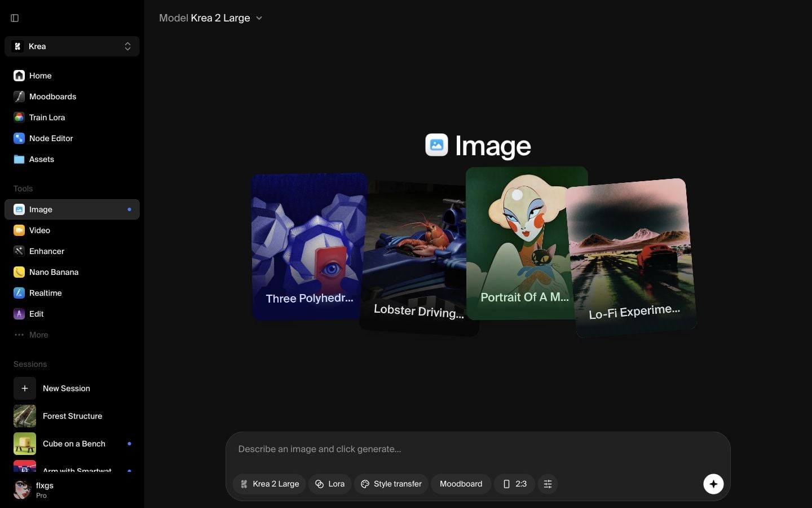Open the Cube on a Bench session
The height and width of the screenshot is (508, 812).
pyautogui.click(x=72, y=444)
